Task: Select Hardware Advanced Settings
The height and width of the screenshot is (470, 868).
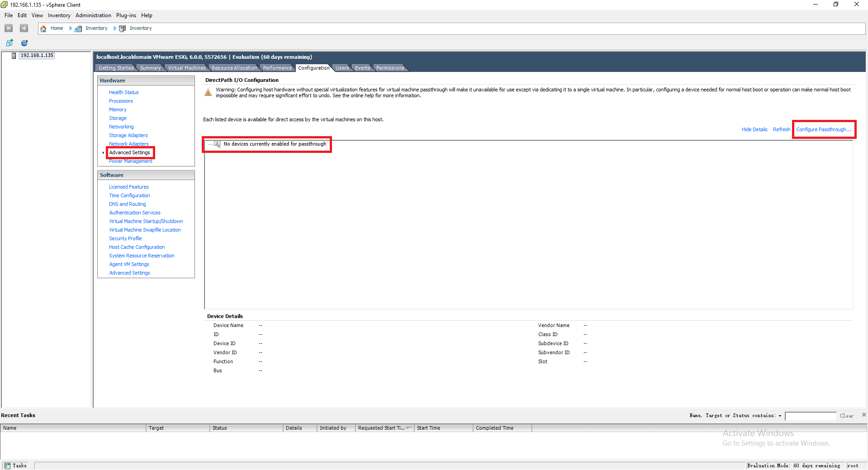Action: point(129,152)
